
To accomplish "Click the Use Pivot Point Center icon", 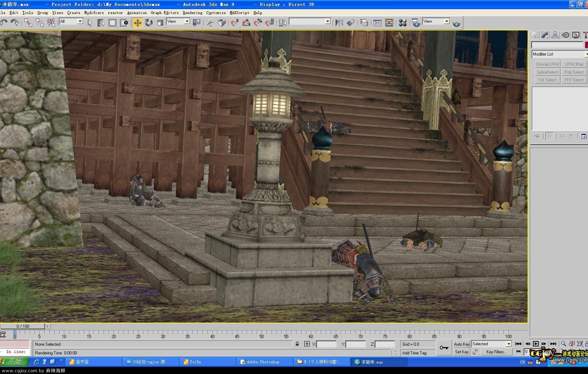I will [x=197, y=23].
